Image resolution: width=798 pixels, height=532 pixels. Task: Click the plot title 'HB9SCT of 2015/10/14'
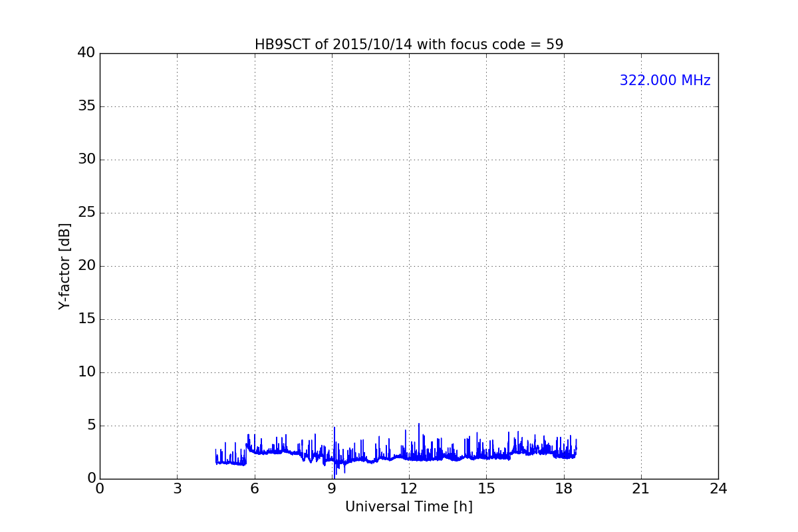pyautogui.click(x=409, y=45)
